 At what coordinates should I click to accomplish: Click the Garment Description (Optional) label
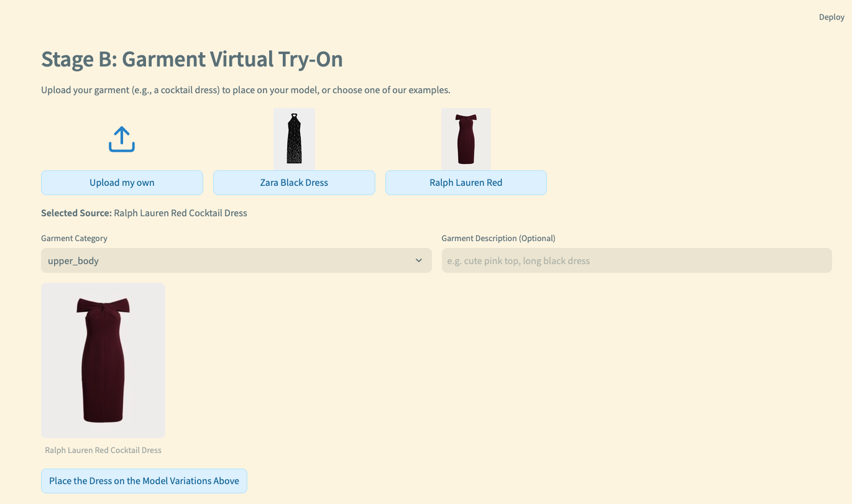pos(498,238)
